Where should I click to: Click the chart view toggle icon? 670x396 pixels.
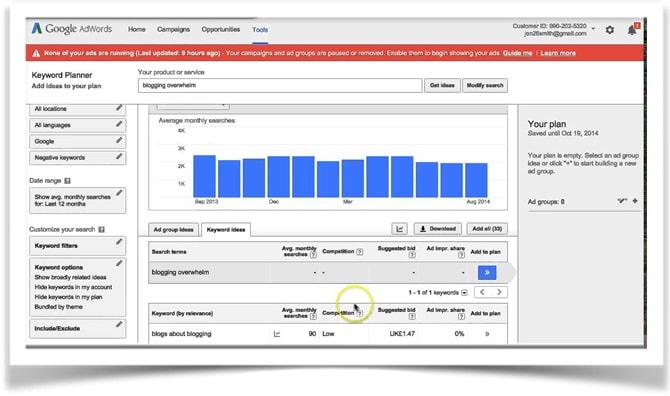pyautogui.click(x=400, y=229)
